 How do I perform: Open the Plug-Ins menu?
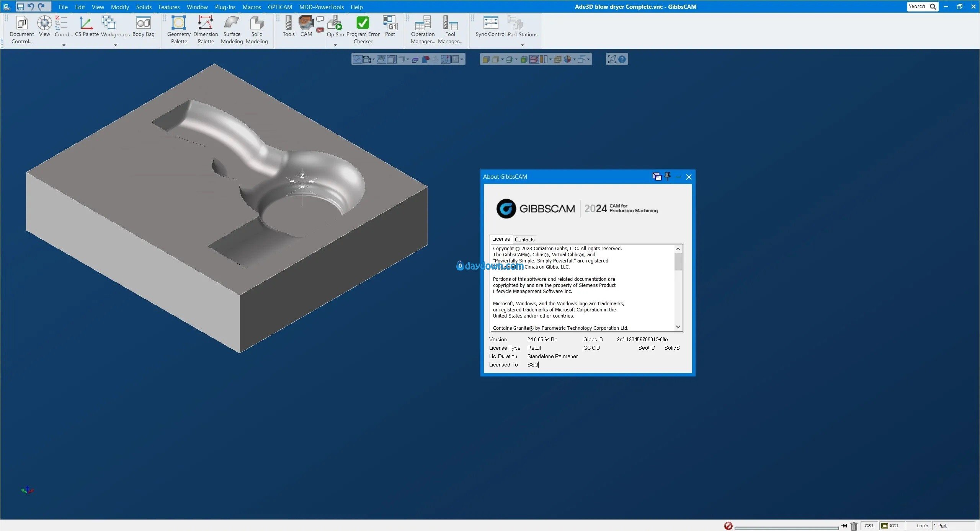pyautogui.click(x=225, y=7)
